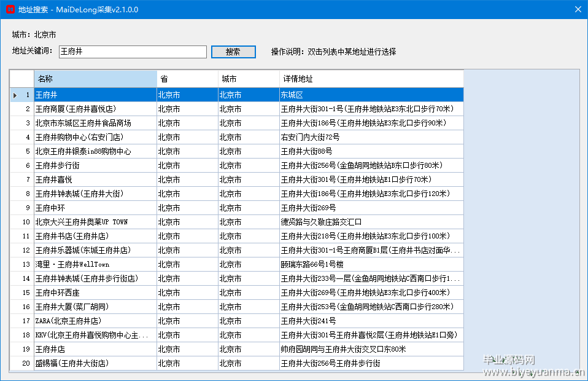Click row header number 10

[22, 222]
